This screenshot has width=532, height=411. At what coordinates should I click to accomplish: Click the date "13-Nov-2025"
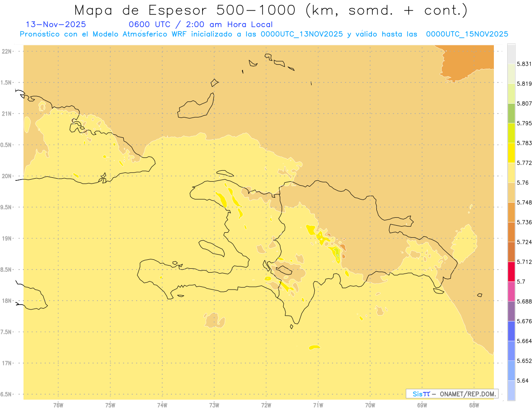click(x=56, y=24)
